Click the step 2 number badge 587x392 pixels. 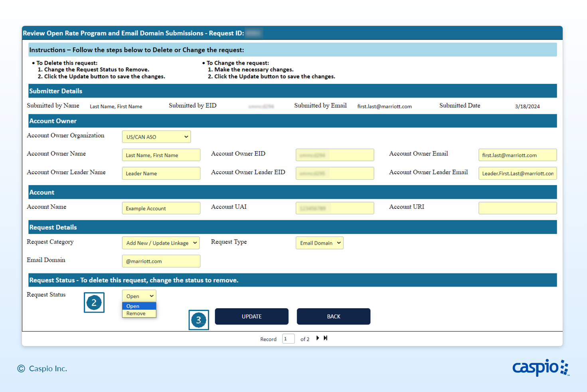click(x=94, y=303)
